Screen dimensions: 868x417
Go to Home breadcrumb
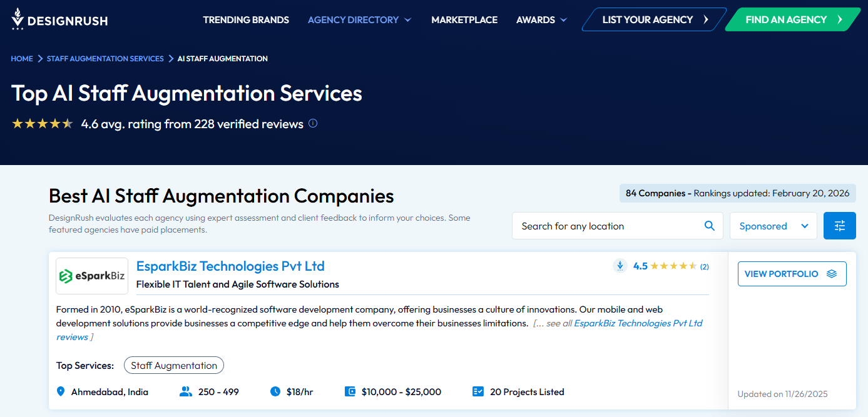point(22,58)
